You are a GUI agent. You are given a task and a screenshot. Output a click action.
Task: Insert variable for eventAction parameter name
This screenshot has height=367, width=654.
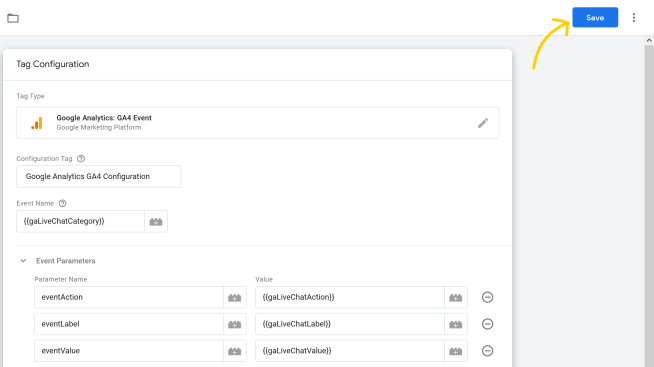[x=235, y=297]
